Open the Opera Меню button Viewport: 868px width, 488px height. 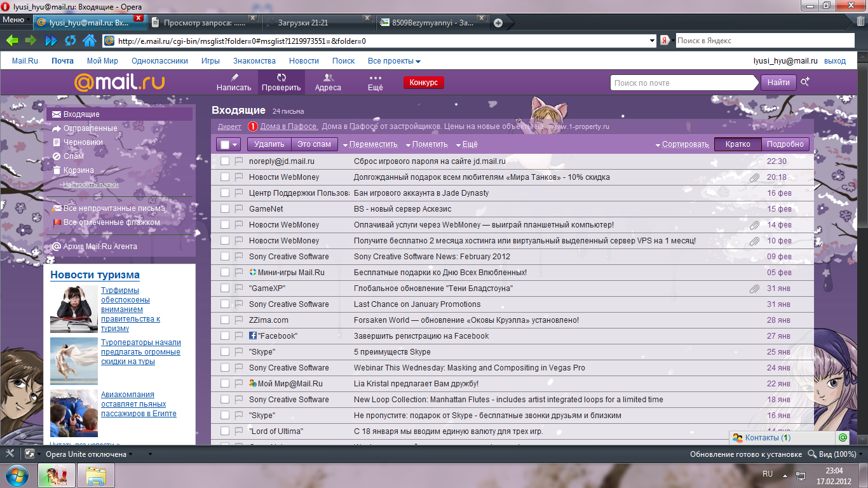coord(15,20)
